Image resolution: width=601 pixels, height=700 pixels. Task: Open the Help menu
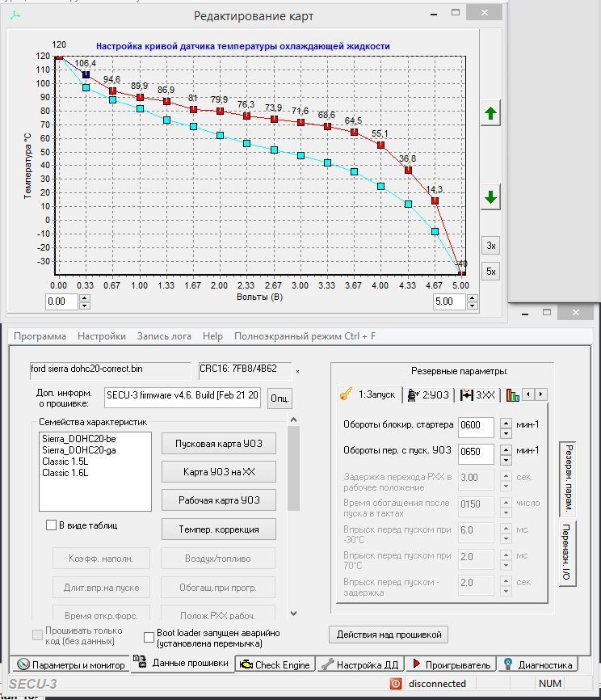pos(212,336)
